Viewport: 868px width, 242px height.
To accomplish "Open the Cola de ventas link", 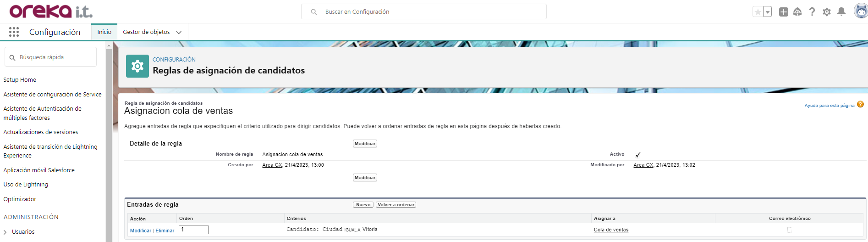I will click(611, 230).
